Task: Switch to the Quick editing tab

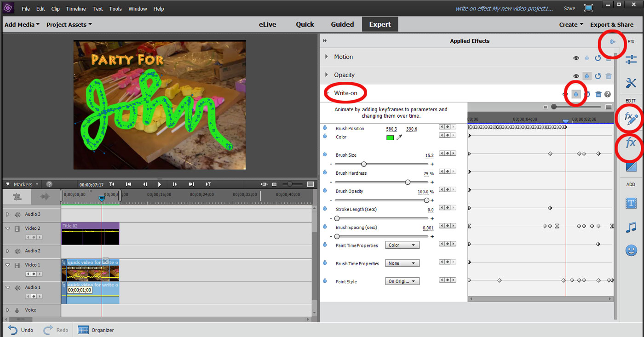Action: coord(305,24)
